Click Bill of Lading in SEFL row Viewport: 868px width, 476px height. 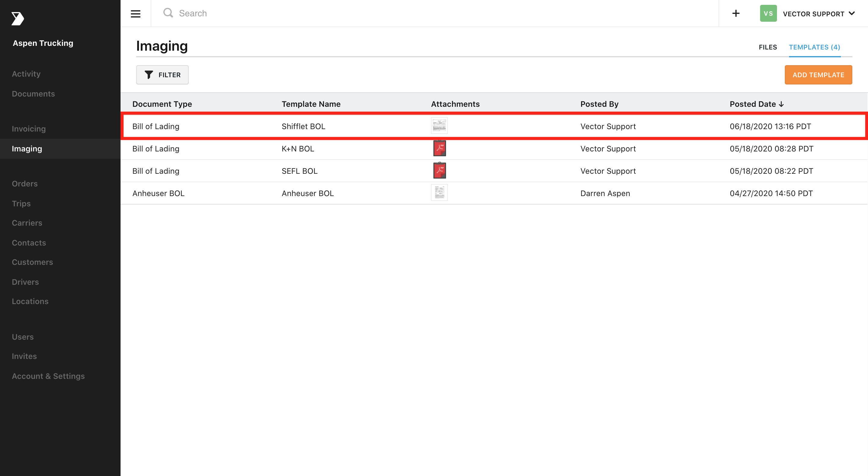[x=156, y=171]
